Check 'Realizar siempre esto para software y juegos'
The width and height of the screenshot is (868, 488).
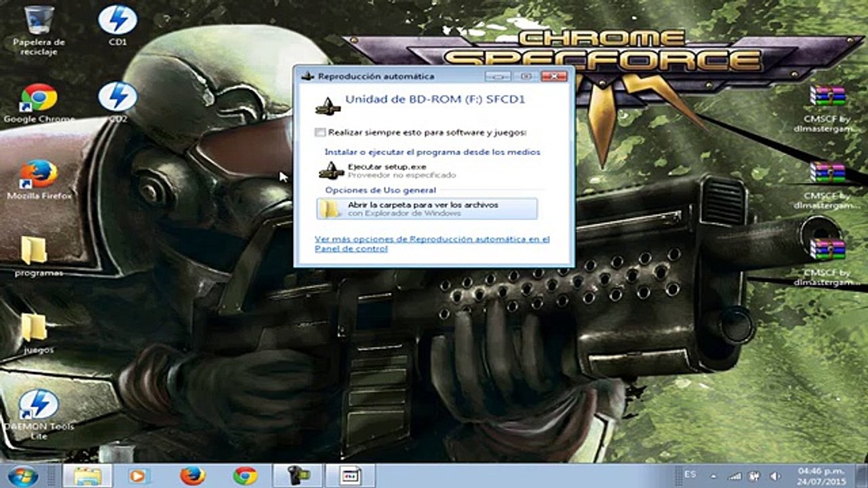320,133
